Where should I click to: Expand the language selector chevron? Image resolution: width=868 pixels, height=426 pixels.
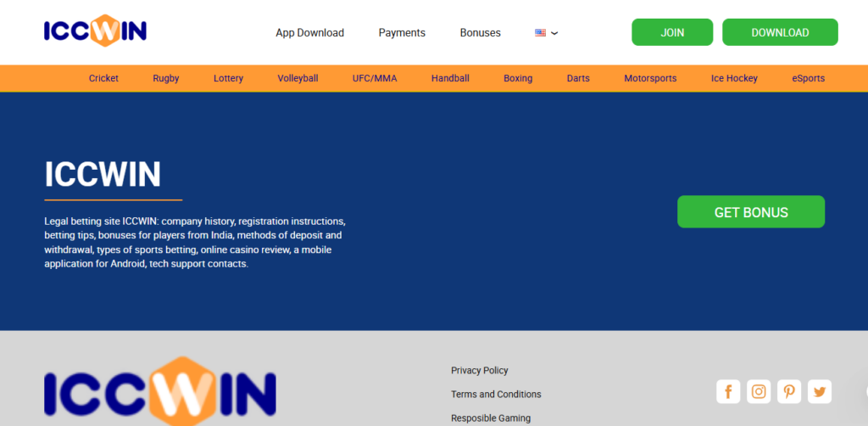click(x=554, y=33)
